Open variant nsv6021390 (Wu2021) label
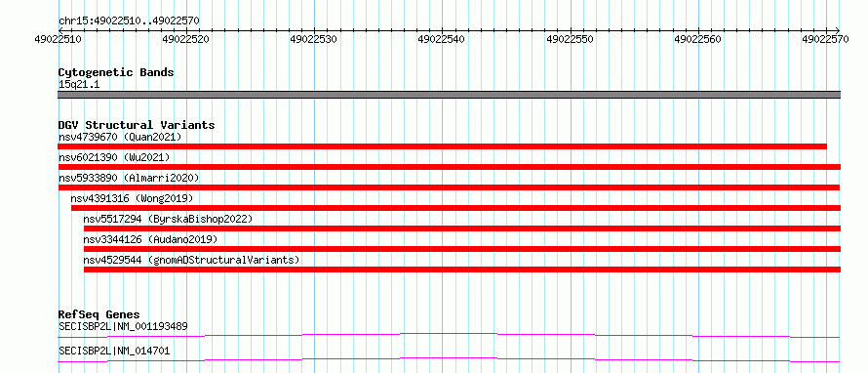The image size is (868, 373). coord(114,157)
